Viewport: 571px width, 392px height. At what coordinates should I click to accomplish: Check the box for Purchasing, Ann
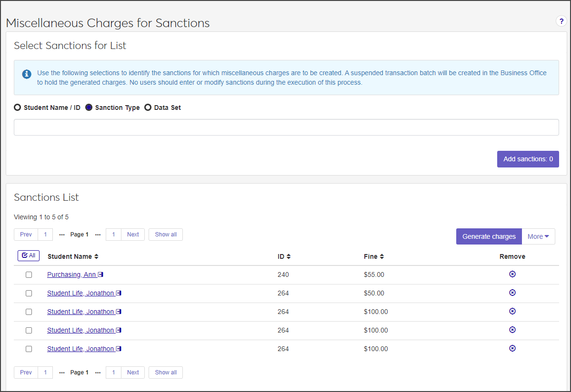coord(29,274)
